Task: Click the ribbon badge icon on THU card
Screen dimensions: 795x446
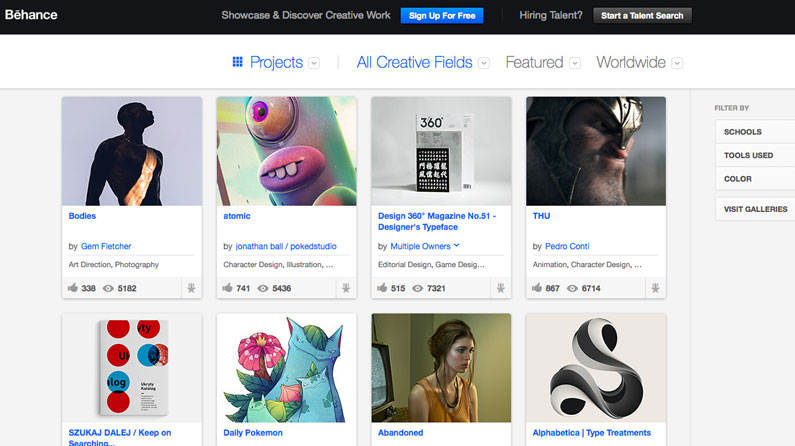Action: (x=653, y=288)
